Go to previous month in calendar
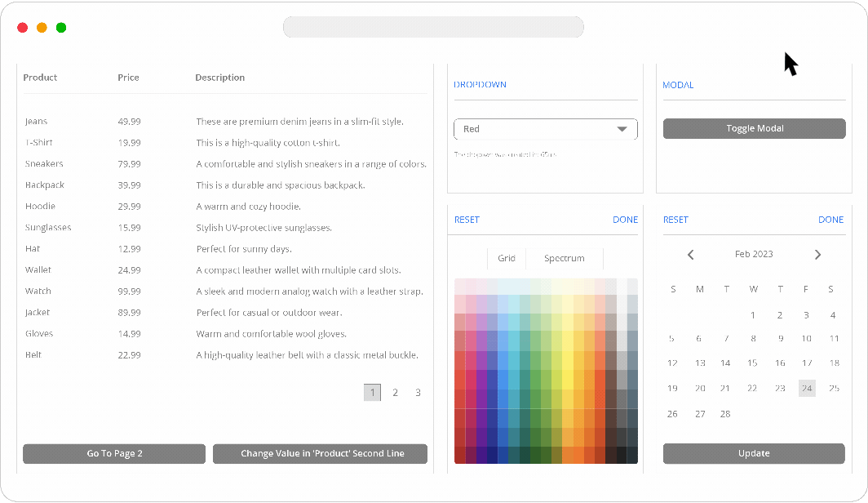868x503 pixels. point(690,255)
